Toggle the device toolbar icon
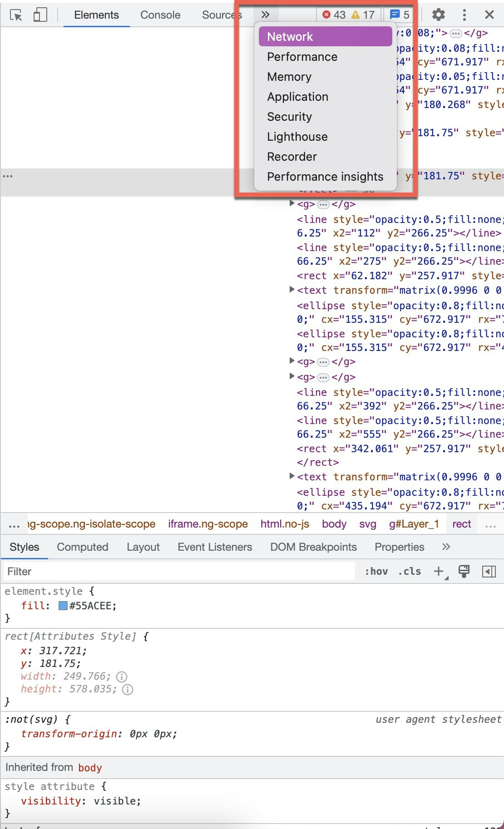The image size is (504, 829). click(40, 15)
